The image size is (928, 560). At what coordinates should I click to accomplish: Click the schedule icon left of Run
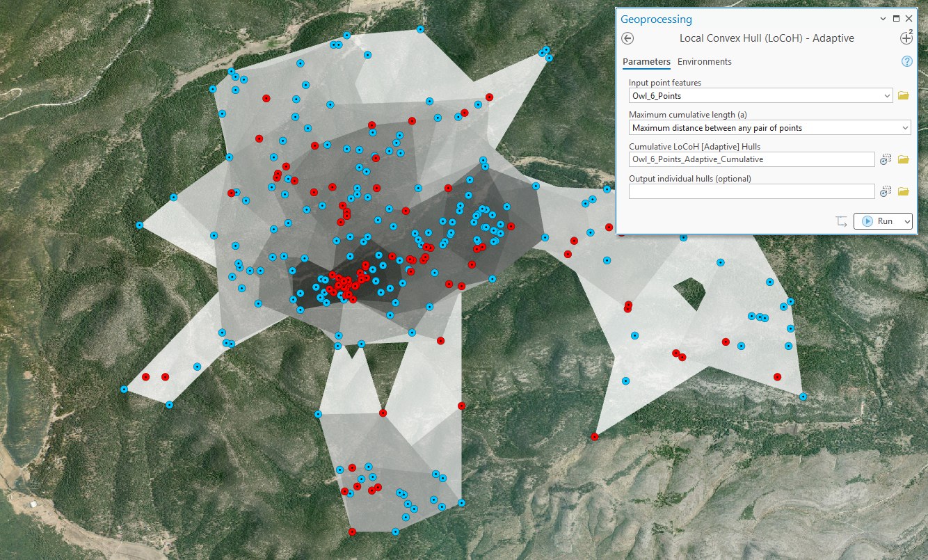[x=842, y=221]
